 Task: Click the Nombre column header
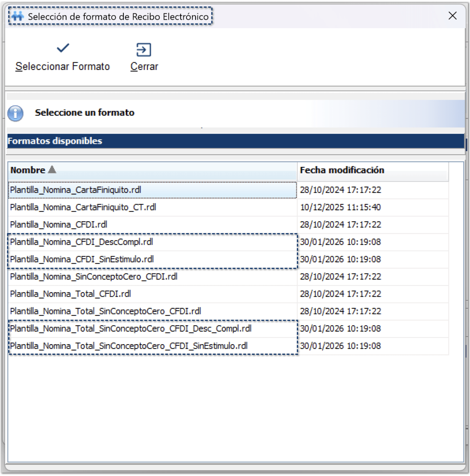(x=28, y=171)
